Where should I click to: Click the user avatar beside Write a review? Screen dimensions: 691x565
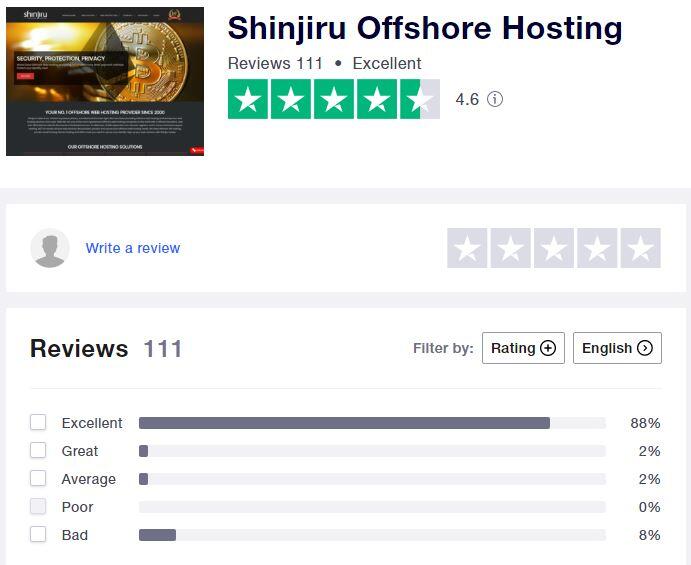click(50, 248)
